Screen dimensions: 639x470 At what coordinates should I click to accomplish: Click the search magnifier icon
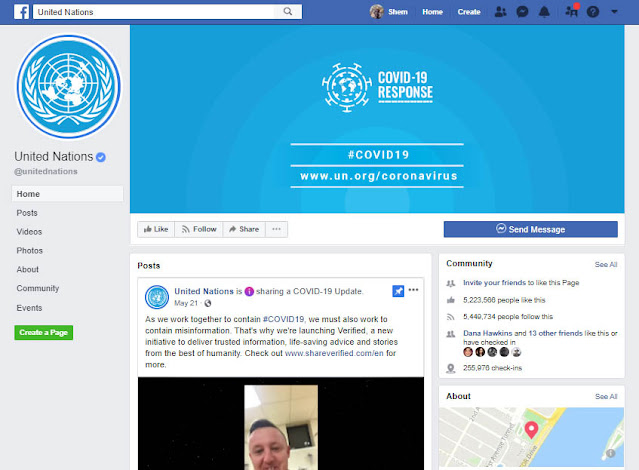click(x=288, y=11)
